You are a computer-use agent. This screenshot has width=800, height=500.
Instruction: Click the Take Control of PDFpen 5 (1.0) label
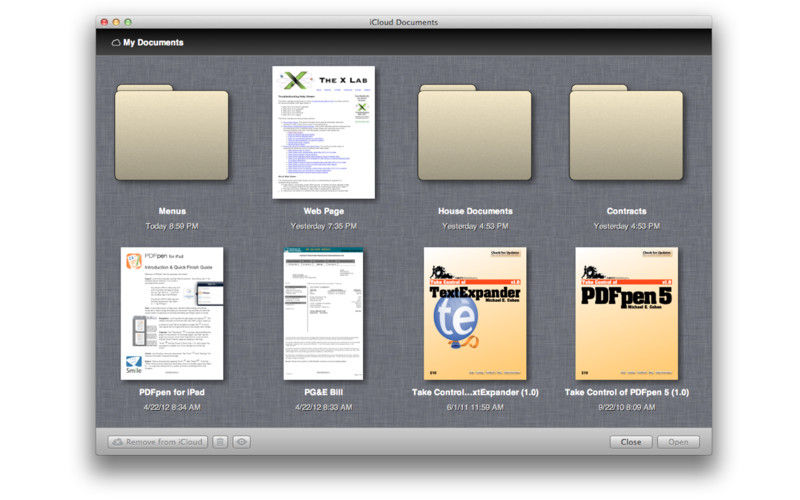pos(627,392)
